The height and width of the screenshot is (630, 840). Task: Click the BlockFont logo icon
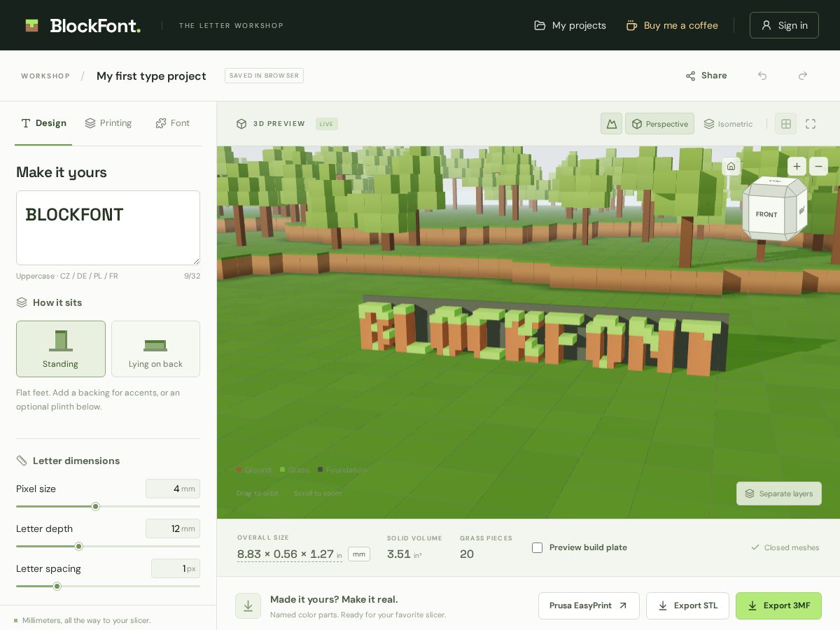(x=31, y=25)
